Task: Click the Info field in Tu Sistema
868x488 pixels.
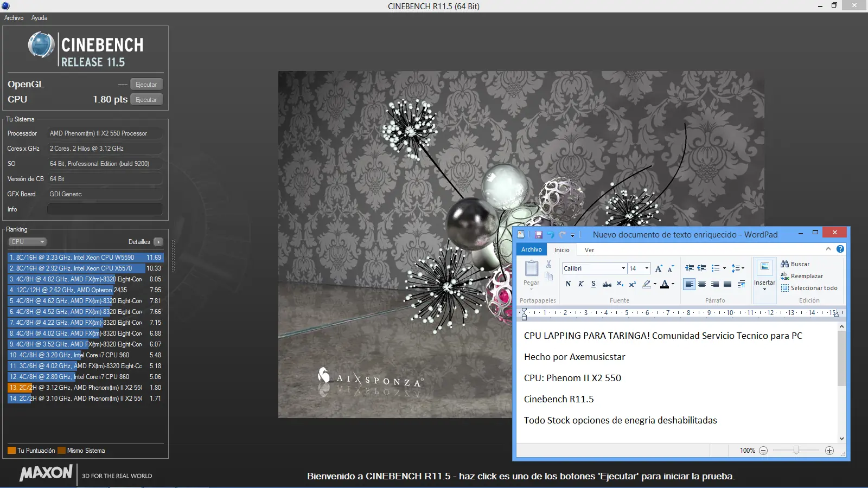Action: [105, 209]
